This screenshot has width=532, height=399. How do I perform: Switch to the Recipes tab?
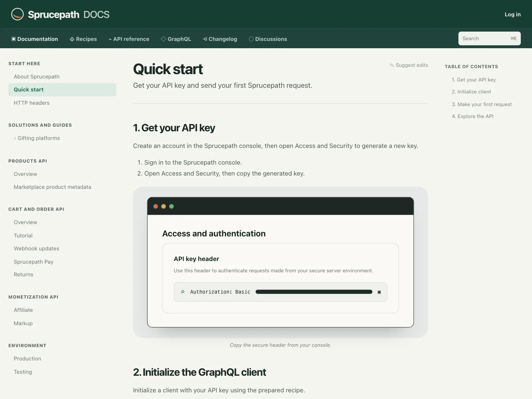(x=83, y=39)
